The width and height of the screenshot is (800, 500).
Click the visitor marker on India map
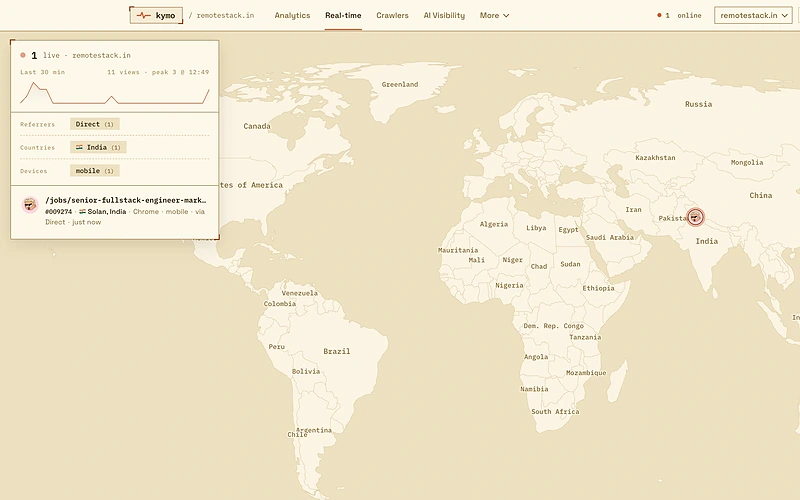point(695,217)
